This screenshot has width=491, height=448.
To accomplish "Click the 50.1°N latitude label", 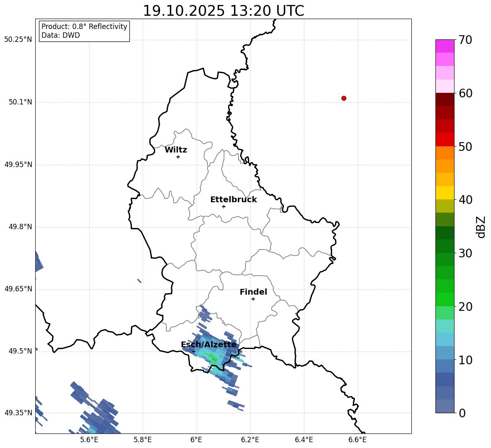I will [x=20, y=102].
